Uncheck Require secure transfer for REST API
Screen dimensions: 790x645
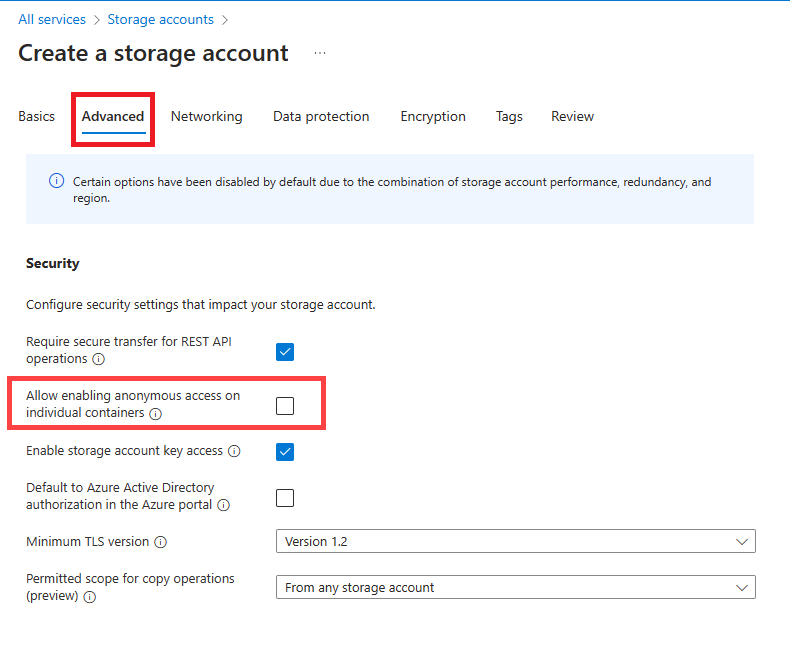[285, 351]
